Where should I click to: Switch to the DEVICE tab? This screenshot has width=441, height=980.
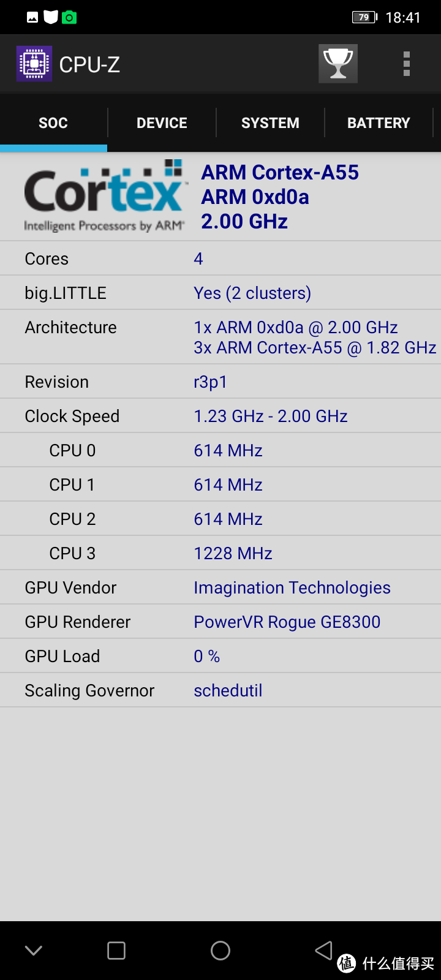pos(162,123)
